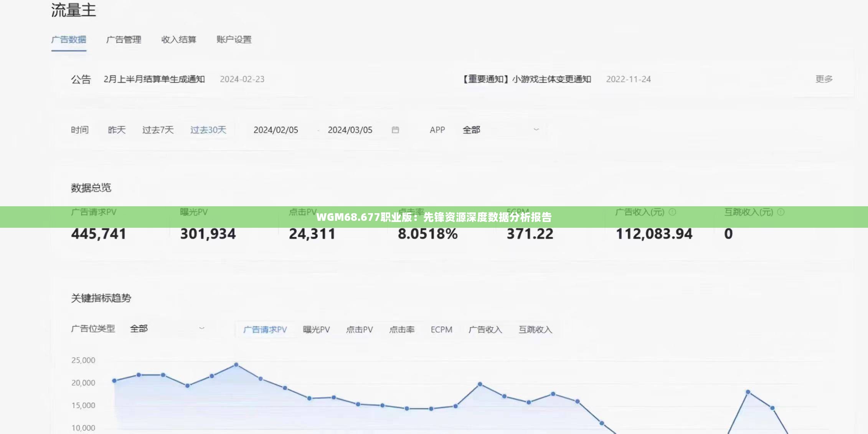Click info icon next to 广告收入(元)

[672, 212]
